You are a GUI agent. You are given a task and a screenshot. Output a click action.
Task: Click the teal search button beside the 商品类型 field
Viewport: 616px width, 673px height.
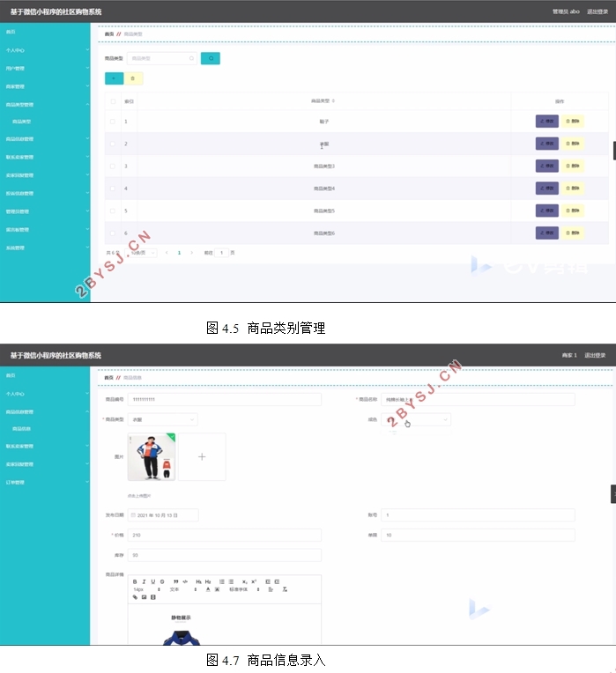click(210, 58)
